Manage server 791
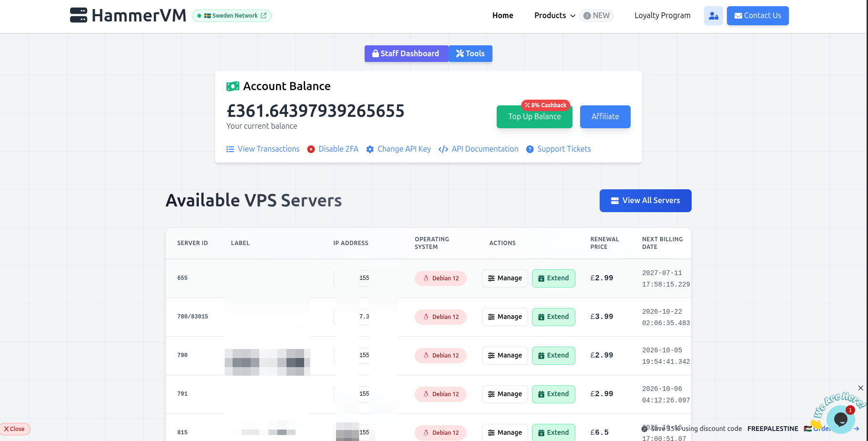This screenshot has width=868, height=441. [505, 394]
